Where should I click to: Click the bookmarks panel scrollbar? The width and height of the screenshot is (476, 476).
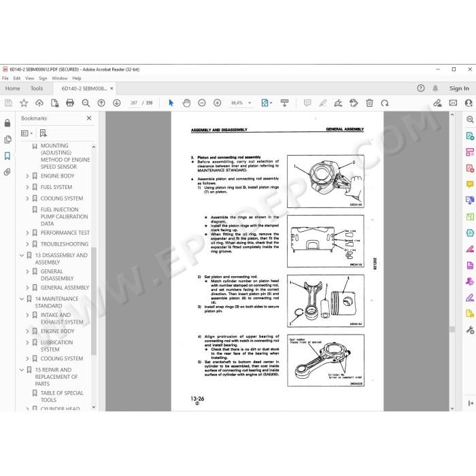(94, 301)
